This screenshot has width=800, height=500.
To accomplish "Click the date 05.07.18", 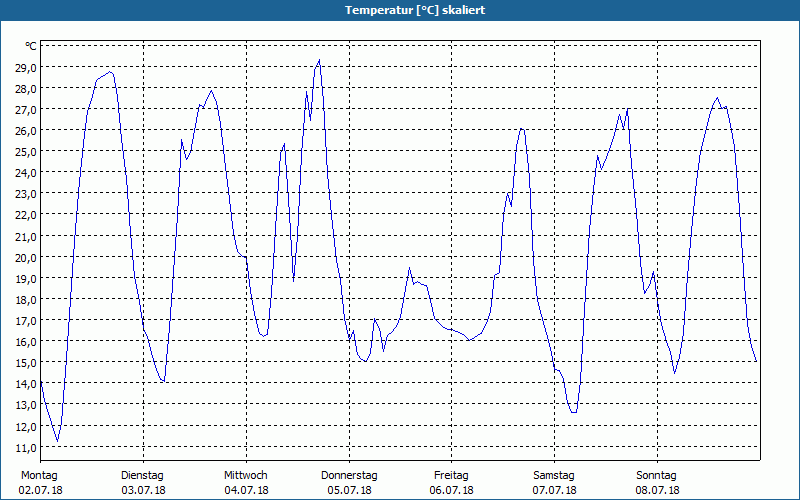I will pos(349,490).
